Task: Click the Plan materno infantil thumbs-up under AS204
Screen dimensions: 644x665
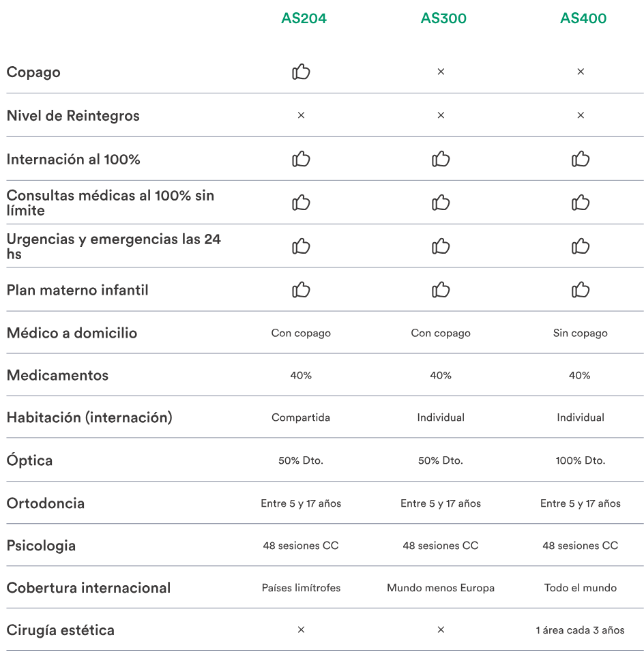Action: tap(301, 290)
